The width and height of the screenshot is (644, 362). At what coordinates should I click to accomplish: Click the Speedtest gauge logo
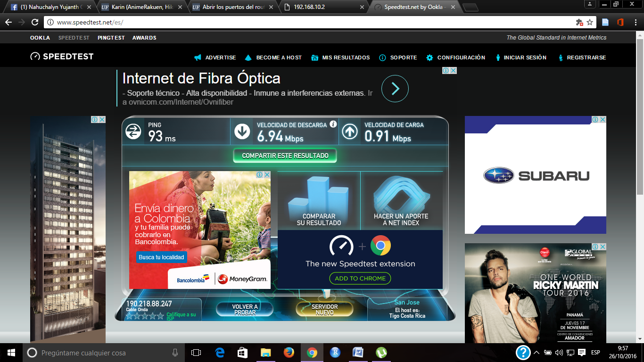pyautogui.click(x=35, y=57)
